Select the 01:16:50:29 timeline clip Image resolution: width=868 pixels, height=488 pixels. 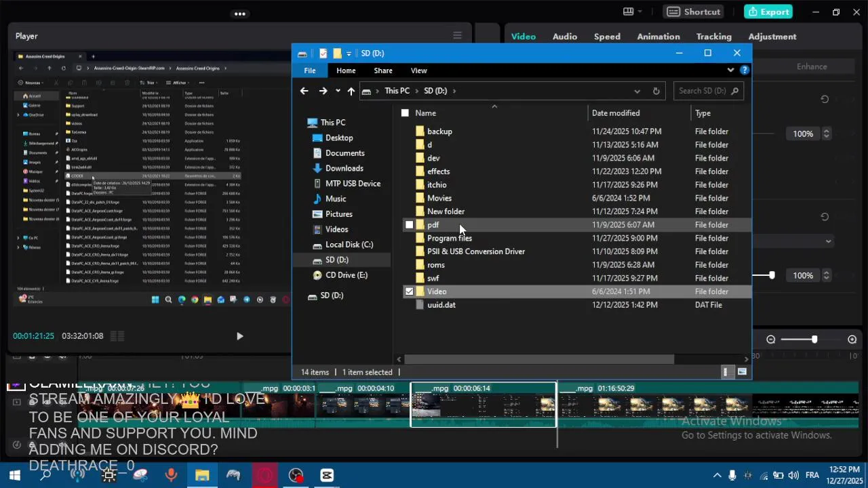tap(708, 405)
